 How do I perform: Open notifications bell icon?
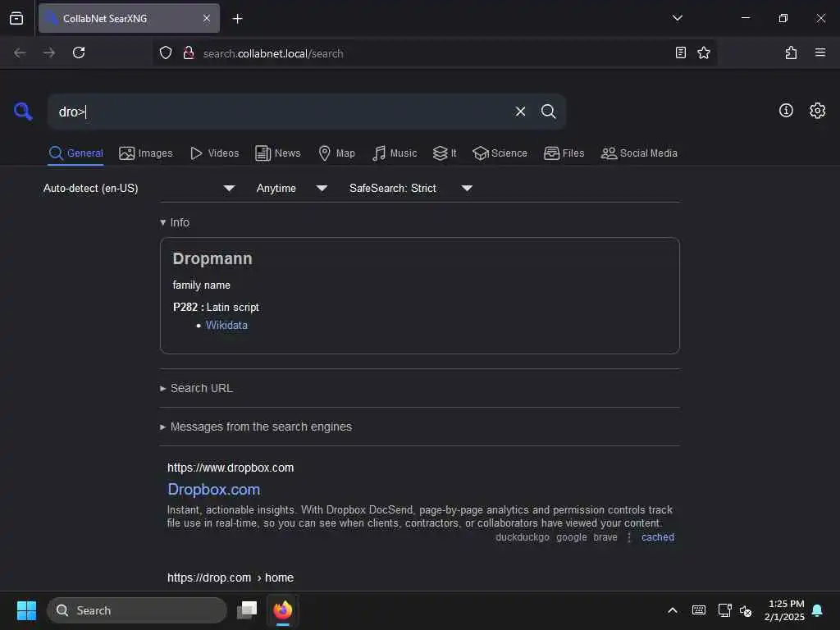pyautogui.click(x=817, y=610)
